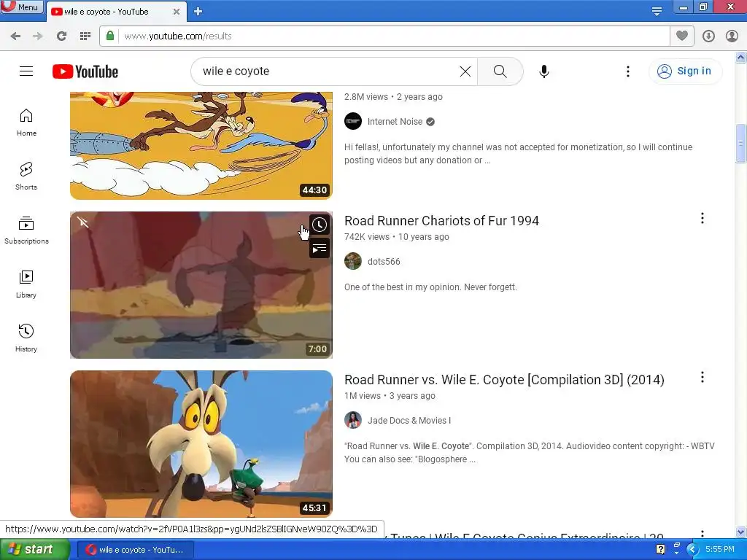Open the browser account profile icon
The width and height of the screenshot is (747, 560).
(732, 36)
